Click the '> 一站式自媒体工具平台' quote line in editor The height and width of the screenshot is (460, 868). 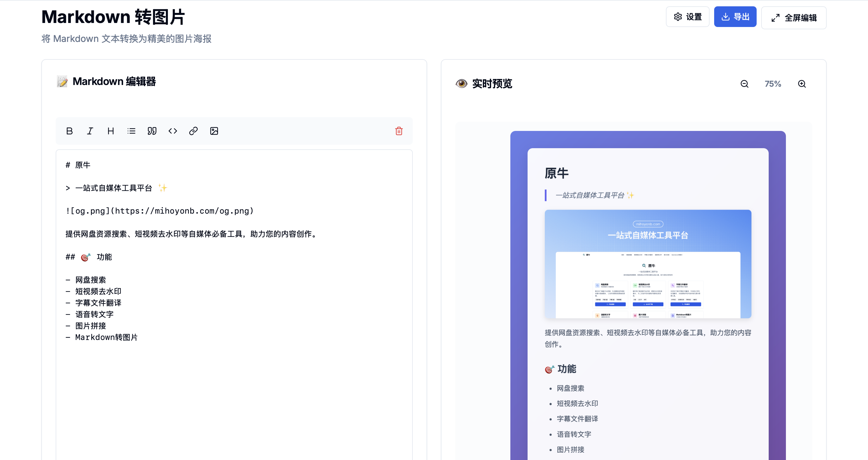tap(116, 188)
